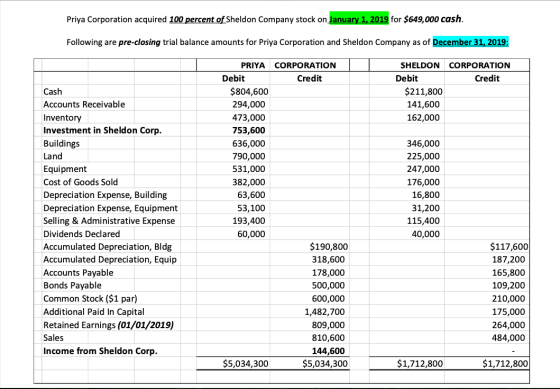Image resolution: width=560 pixels, height=389 pixels.
Task: Select the 'Dividends Declared' label
Action: point(81,234)
